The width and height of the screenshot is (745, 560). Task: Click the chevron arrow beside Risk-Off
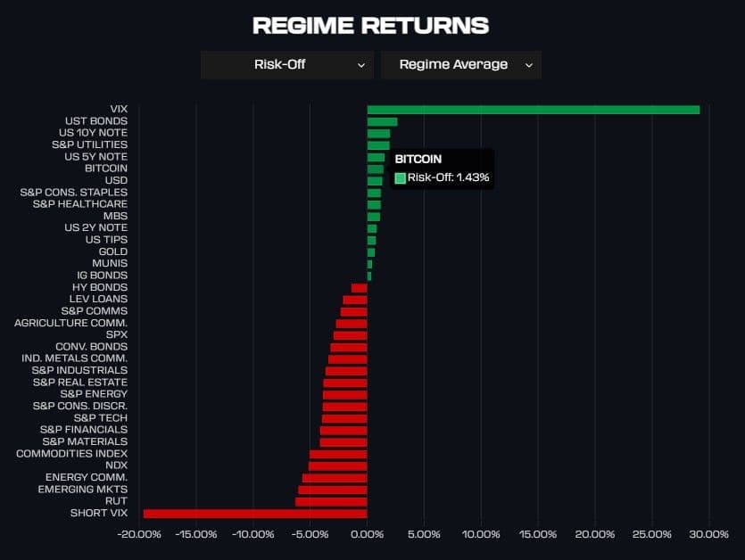coord(360,65)
